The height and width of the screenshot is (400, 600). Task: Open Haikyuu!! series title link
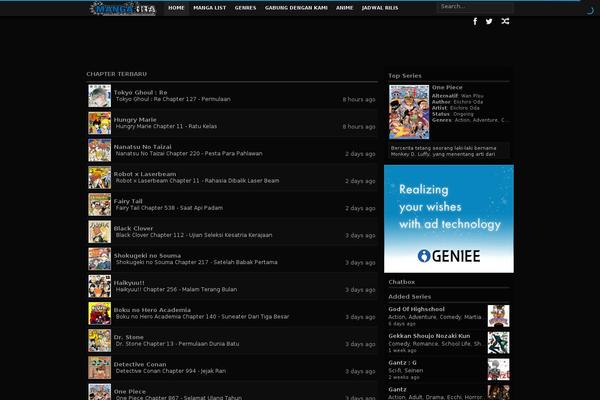[129, 282]
